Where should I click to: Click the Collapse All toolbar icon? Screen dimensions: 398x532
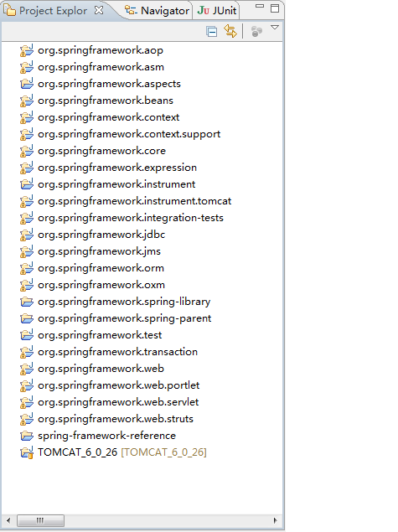click(x=212, y=32)
